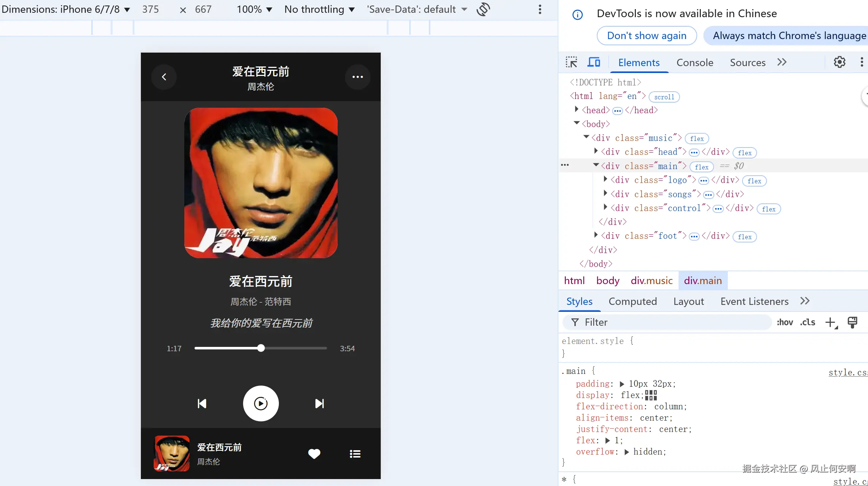Click the rotate screen icon
868x486 pixels.
(x=483, y=9)
